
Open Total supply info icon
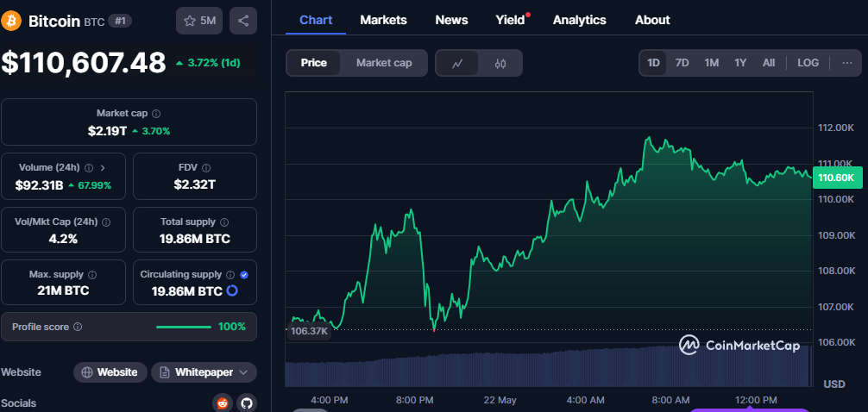click(224, 222)
